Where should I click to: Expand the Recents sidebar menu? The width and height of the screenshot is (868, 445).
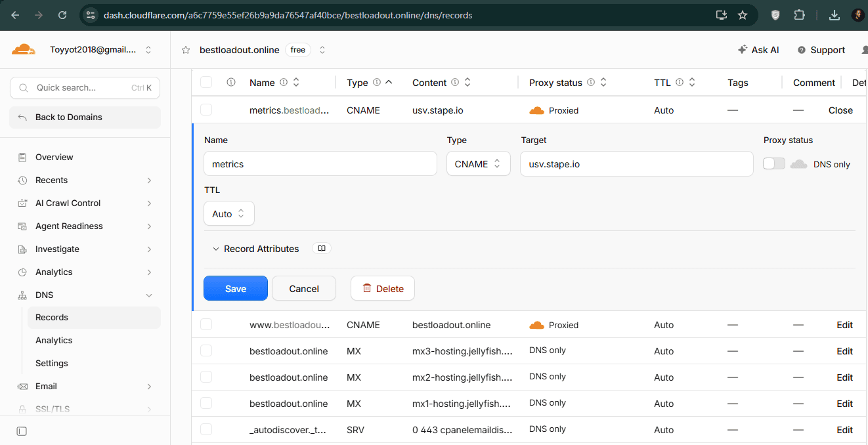pos(85,180)
